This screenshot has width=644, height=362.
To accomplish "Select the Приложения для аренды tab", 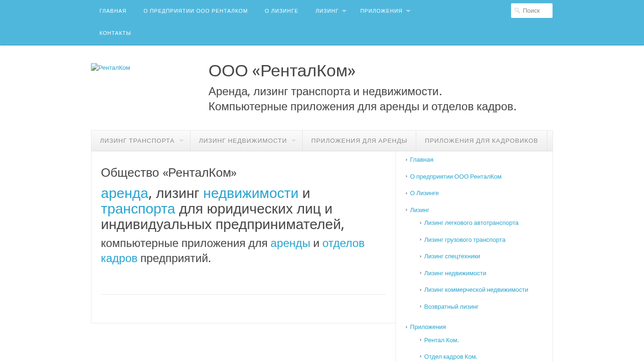I will click(359, 141).
